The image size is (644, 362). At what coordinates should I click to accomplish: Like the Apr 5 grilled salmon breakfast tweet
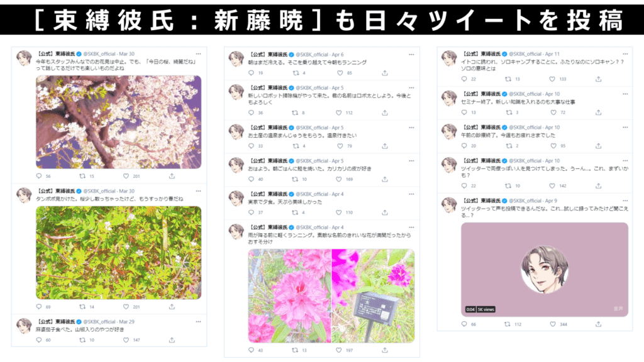click(339, 179)
